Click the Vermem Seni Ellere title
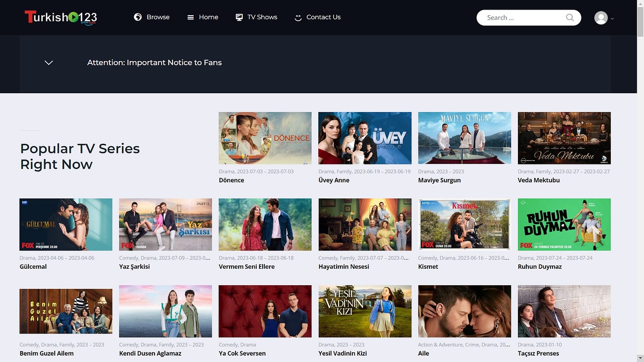Screen dimensions: 644x362 point(247,266)
